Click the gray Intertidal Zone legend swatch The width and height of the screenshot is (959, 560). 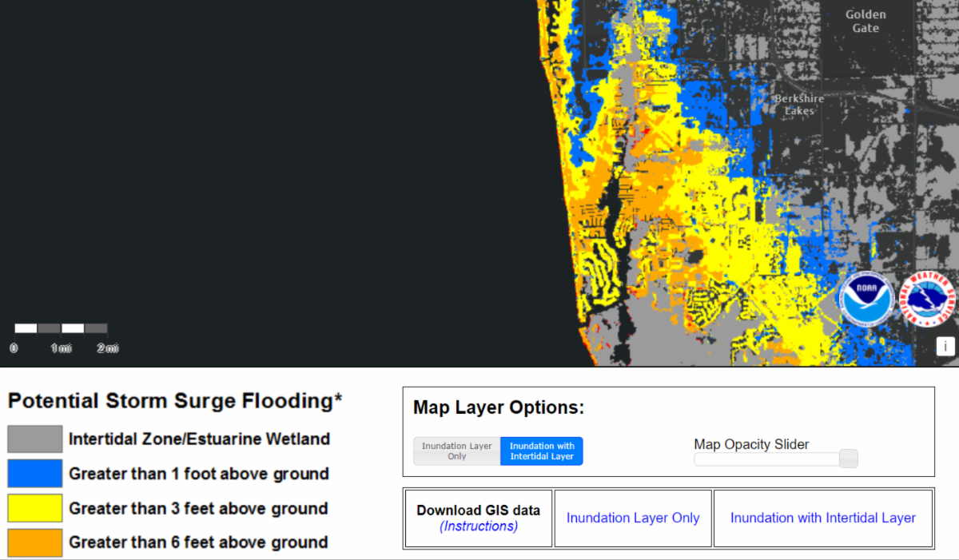coord(35,439)
